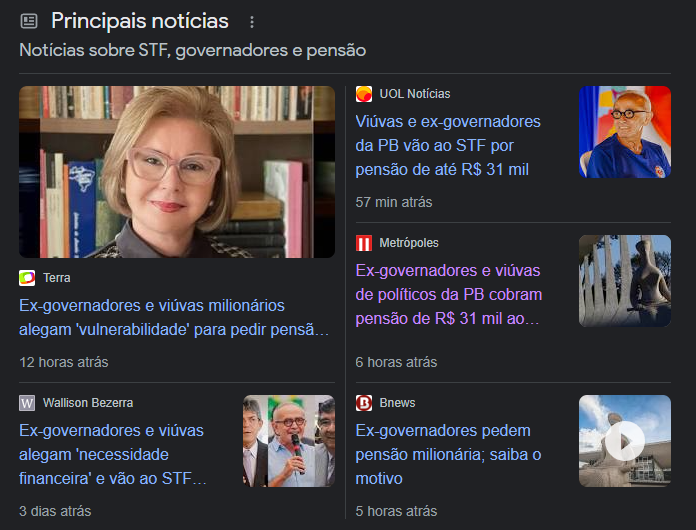
Task: Click the UOL Notícias source name
Action: coord(415,94)
